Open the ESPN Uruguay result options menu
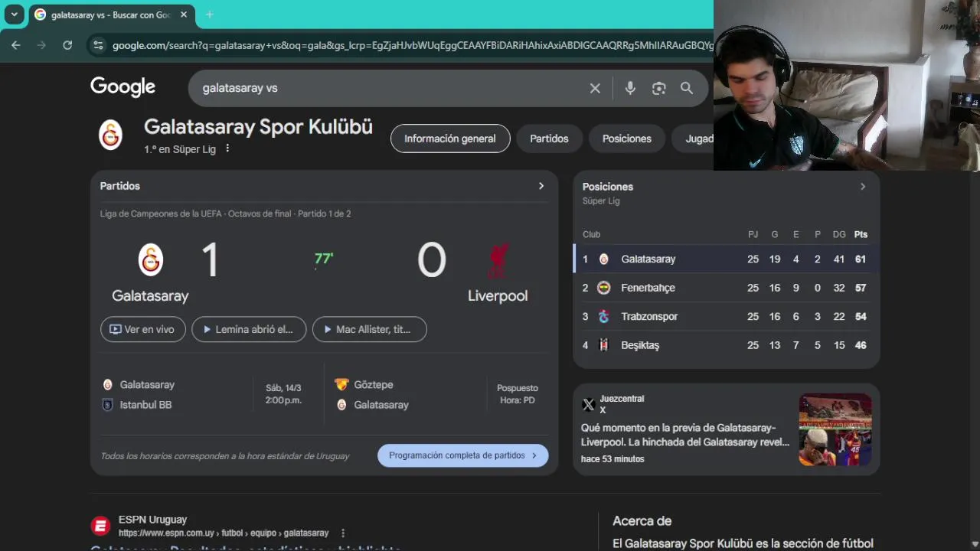980x551 pixels. point(343,533)
